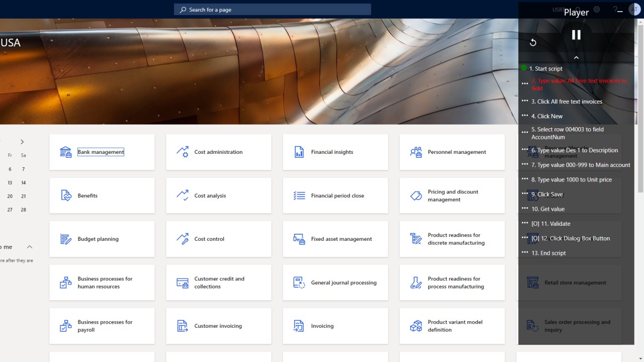
Task: Select step text '[O] 11. Validate'
Action: coord(551,224)
